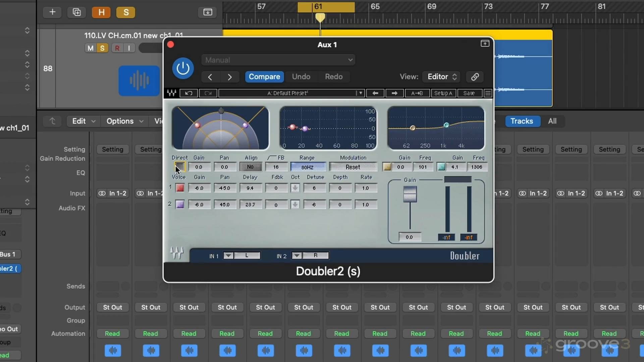Toggle voice 2 purple enable button
The image size is (644, 362).
pyautogui.click(x=180, y=204)
